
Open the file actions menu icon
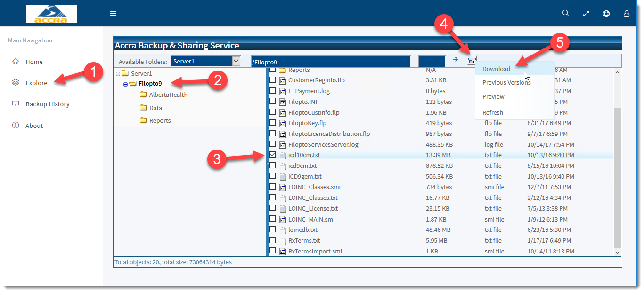tap(472, 61)
